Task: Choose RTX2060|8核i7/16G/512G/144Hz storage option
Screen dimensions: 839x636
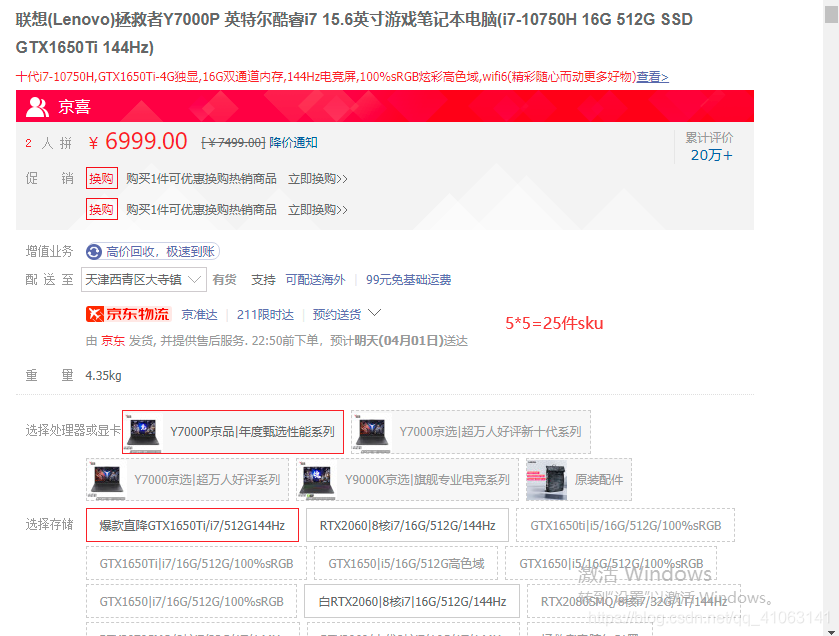Action: [x=407, y=525]
